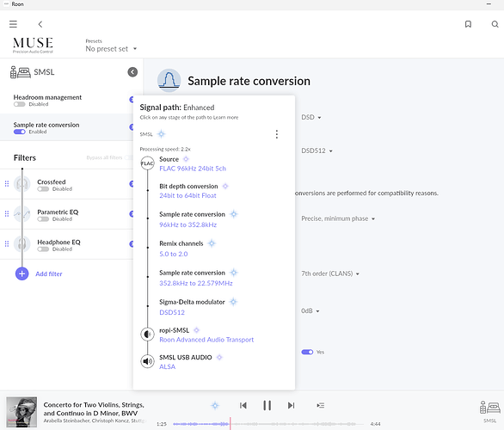Select the Parametric EQ filter row
The width and height of the screenshot is (504, 430).
[67, 214]
